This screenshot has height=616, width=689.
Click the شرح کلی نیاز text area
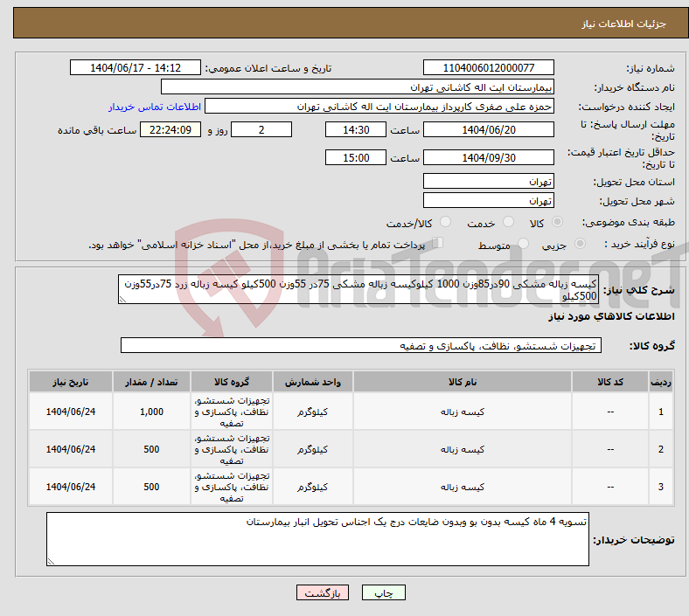click(358, 291)
